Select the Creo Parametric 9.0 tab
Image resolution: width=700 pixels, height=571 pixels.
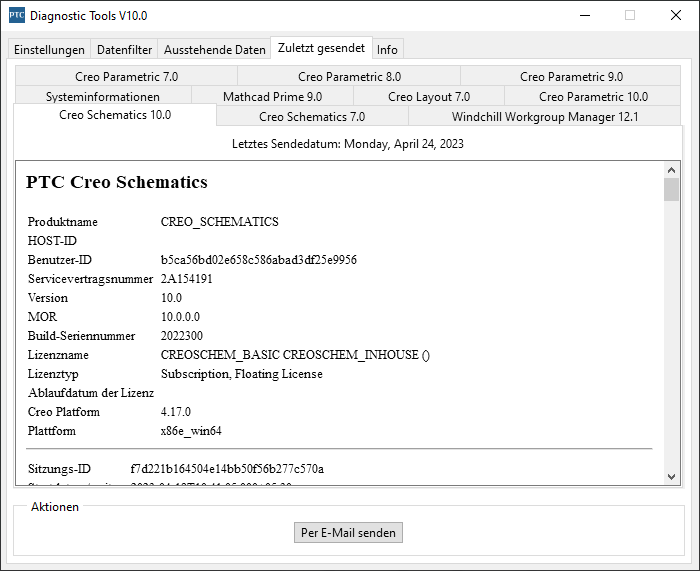click(571, 76)
